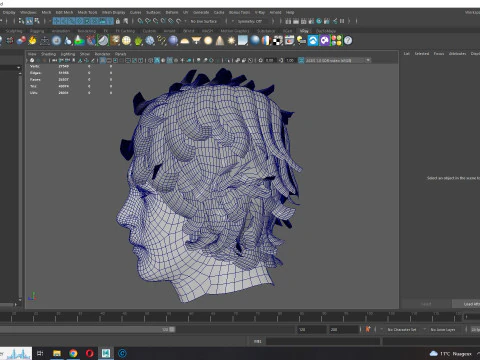Toggle the status line padlock icon
The width and height of the screenshot is (480, 360).
click(117, 21)
